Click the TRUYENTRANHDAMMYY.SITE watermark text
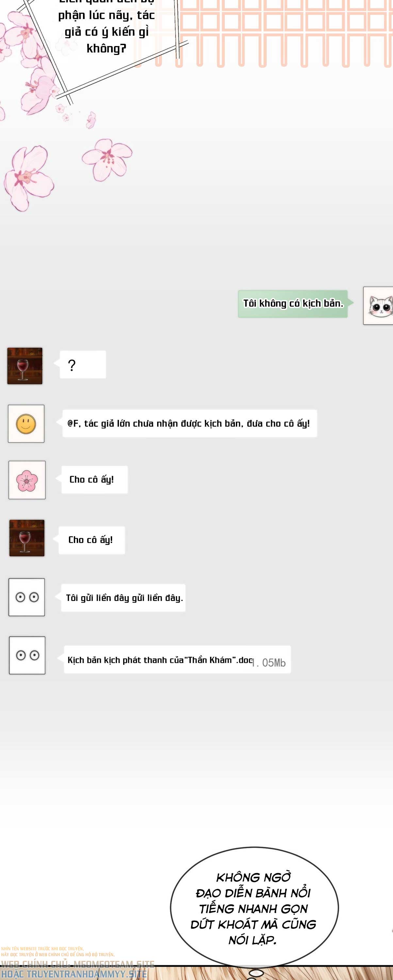Screen dimensions: 393x980 87,974
